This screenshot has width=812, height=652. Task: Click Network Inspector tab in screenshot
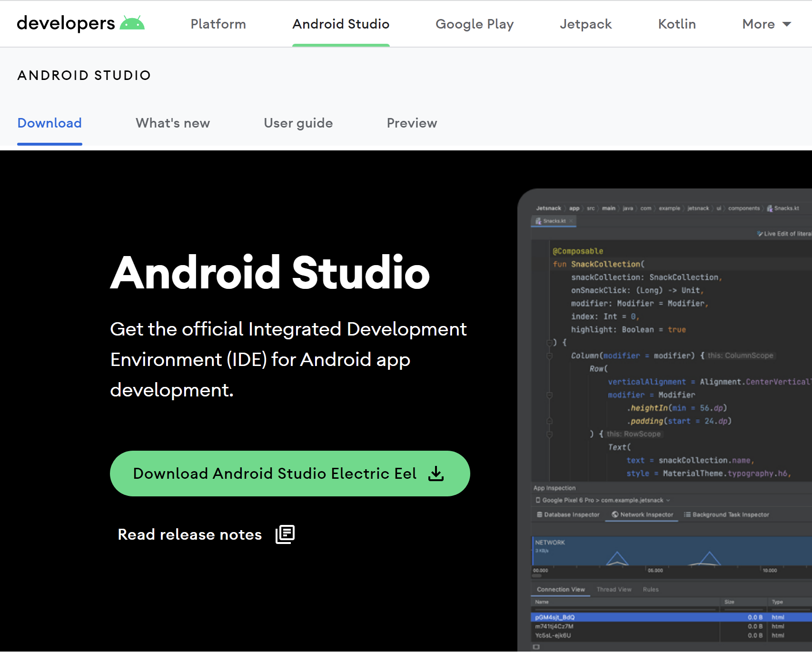pos(642,514)
